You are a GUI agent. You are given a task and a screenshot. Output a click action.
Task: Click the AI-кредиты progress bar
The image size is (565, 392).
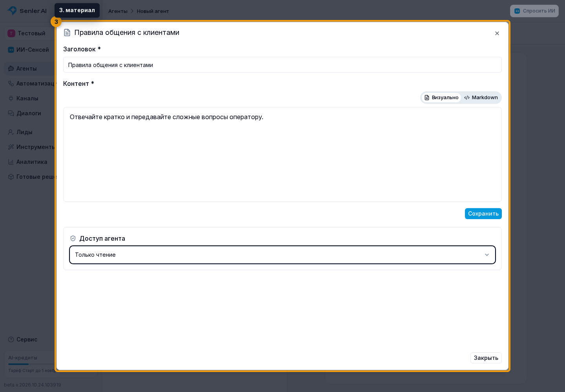click(x=31, y=364)
